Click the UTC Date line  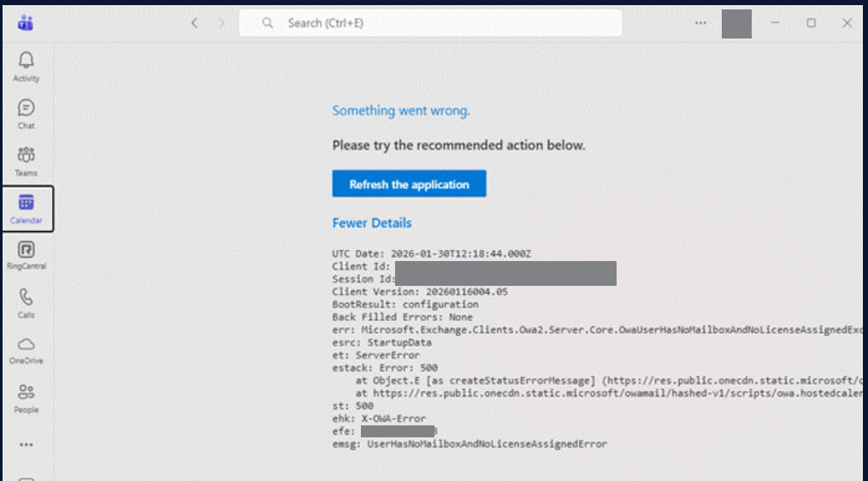[x=431, y=254]
